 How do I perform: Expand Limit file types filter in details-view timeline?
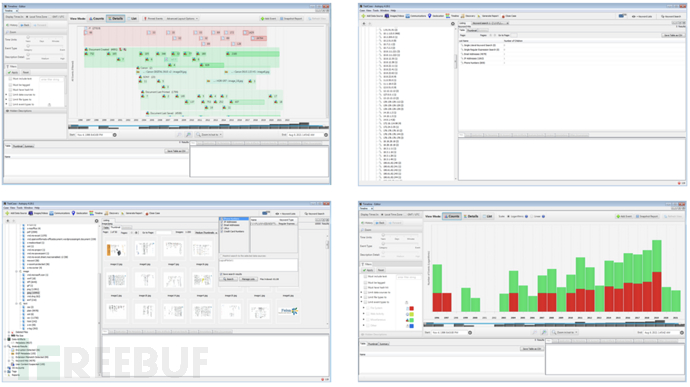pos(6,100)
